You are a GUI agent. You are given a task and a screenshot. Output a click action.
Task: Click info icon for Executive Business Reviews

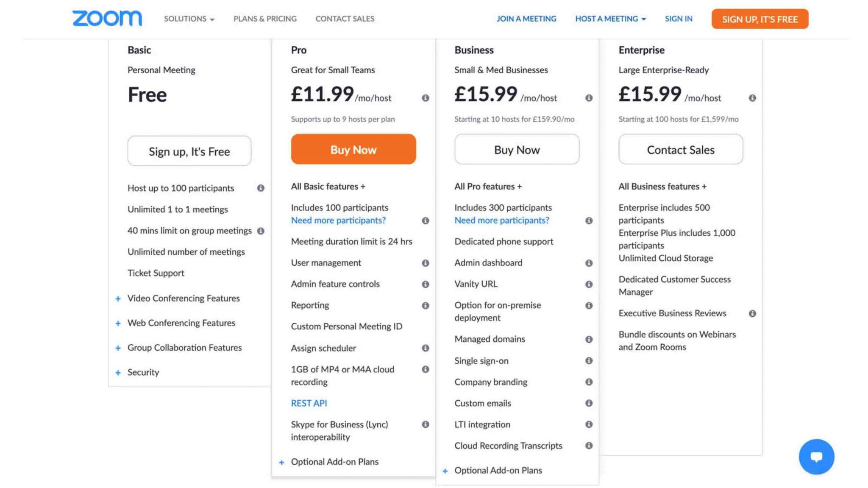(752, 313)
